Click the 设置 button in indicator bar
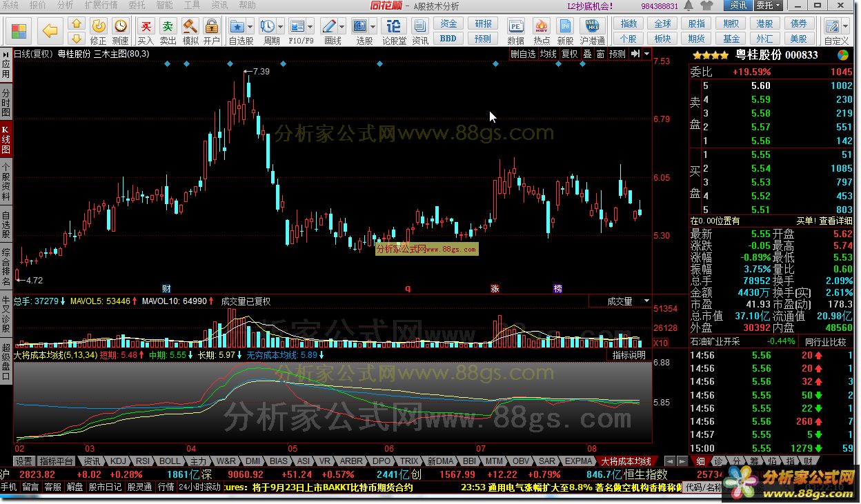Screen dimensions: 861x504 pyautogui.click(x=24, y=461)
